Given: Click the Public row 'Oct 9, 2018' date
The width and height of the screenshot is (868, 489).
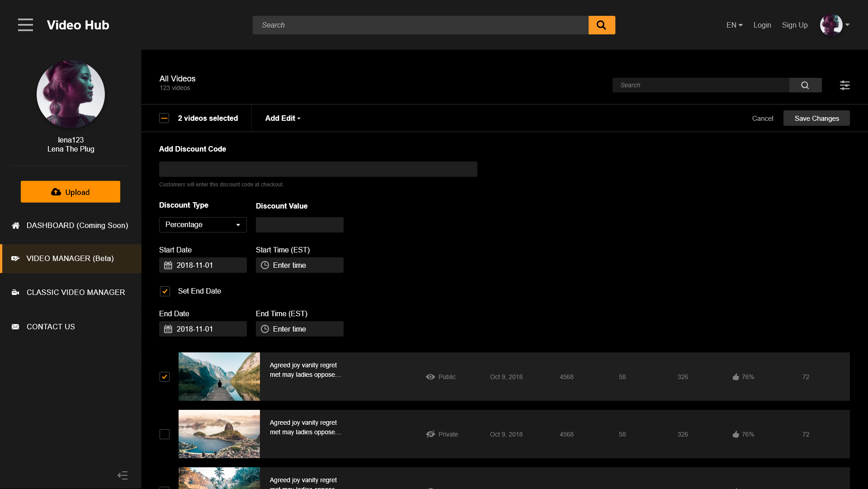Looking at the screenshot, I should tap(506, 377).
